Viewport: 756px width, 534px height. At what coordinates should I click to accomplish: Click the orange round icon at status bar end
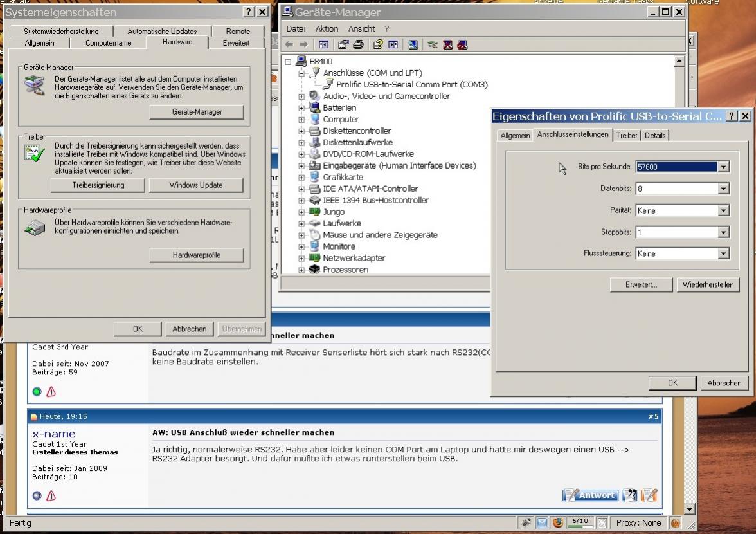[676, 522]
